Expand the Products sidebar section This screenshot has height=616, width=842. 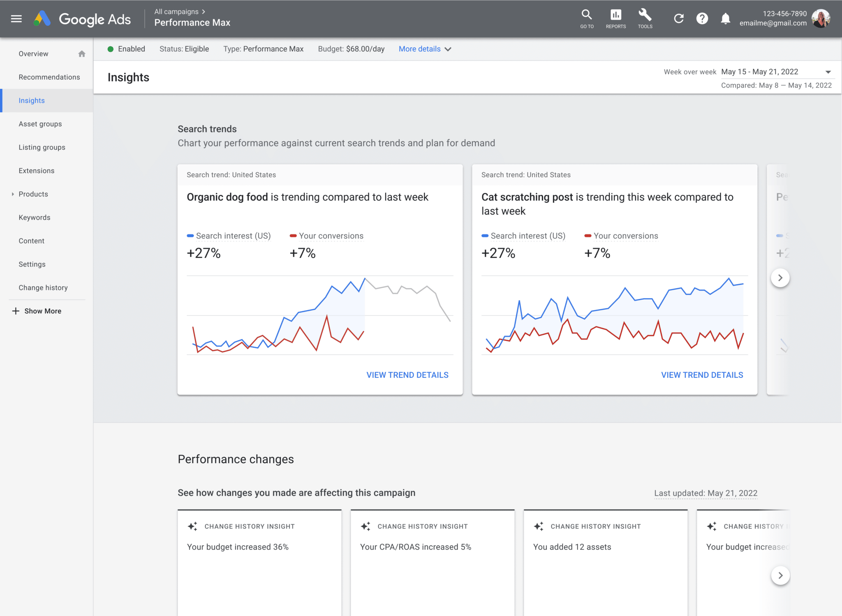click(x=12, y=194)
